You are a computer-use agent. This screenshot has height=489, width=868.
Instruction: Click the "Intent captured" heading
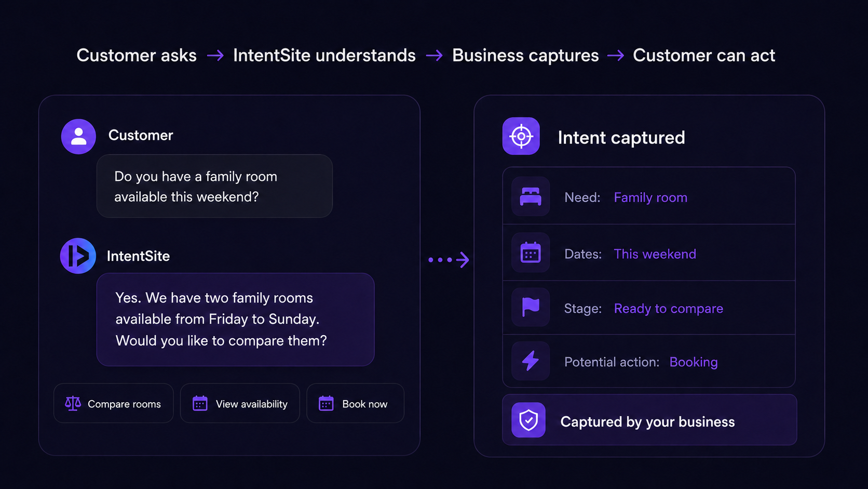point(621,138)
